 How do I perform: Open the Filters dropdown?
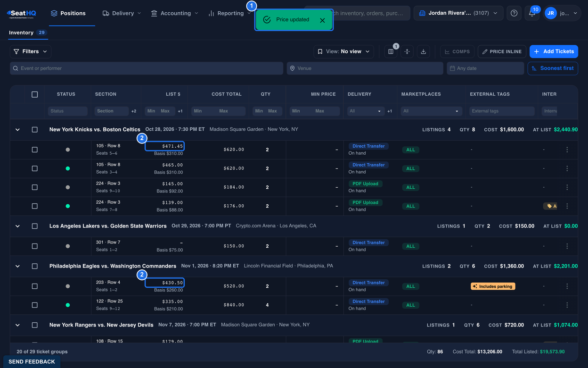pyautogui.click(x=31, y=51)
